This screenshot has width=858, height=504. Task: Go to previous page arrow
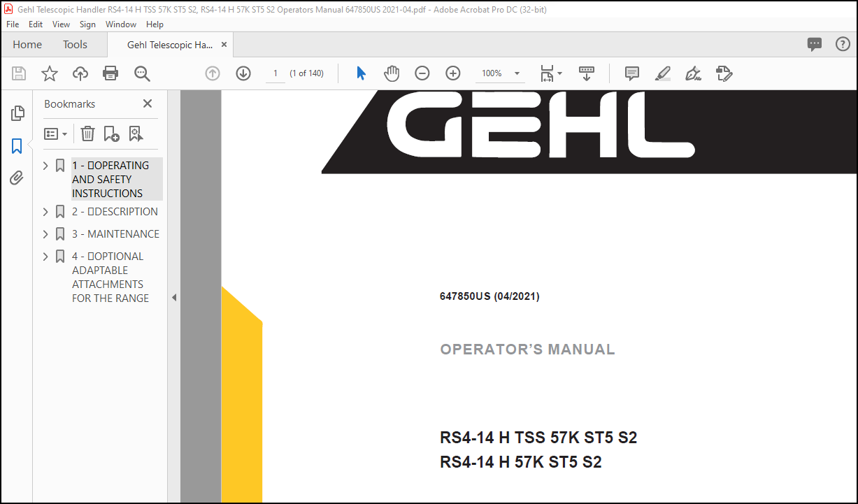pos(213,73)
